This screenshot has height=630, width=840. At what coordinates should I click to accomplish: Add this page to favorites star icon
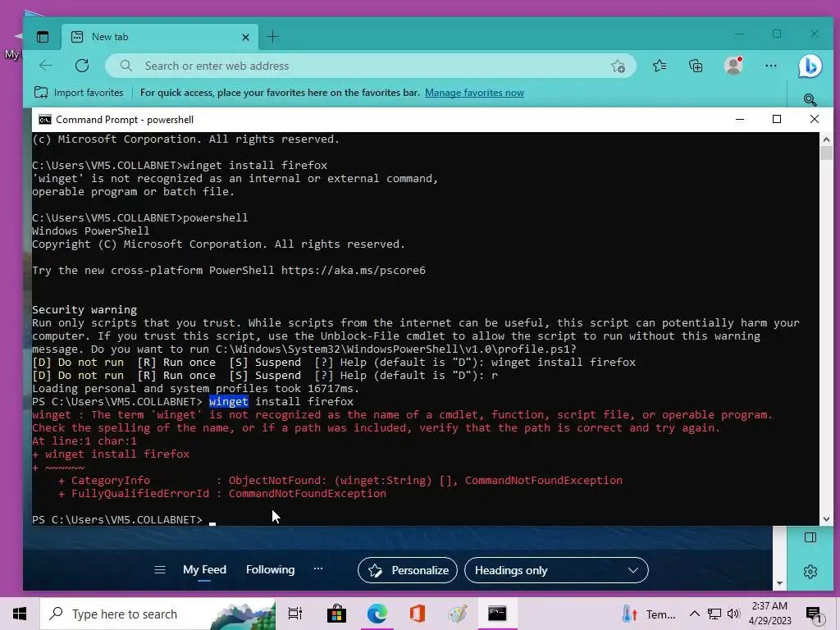[618, 66]
